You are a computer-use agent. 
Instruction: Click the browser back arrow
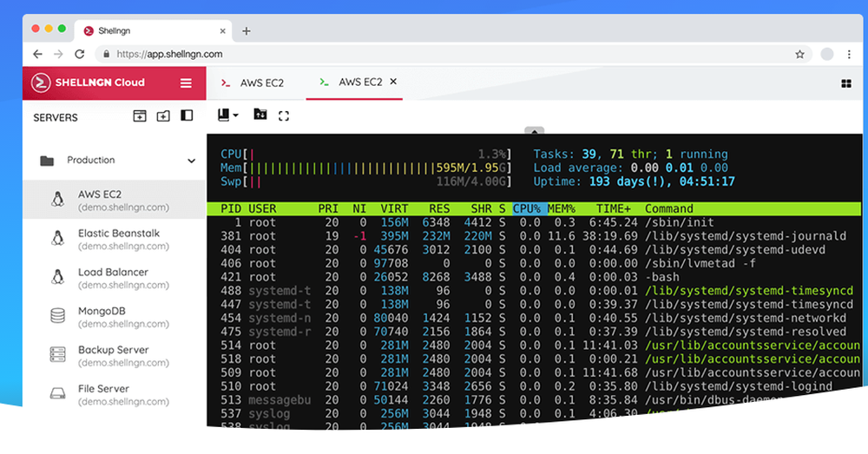37,54
